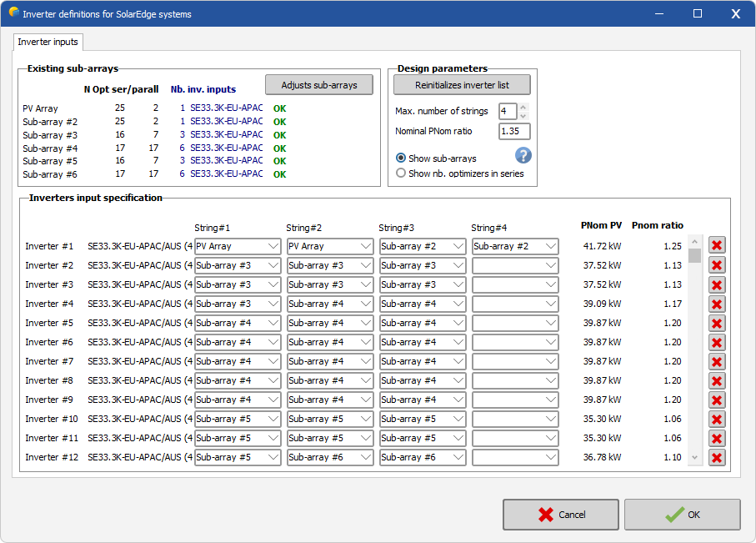Confirm with the OK checkmark button
Image resolution: width=756 pixels, height=543 pixels.
click(x=682, y=515)
